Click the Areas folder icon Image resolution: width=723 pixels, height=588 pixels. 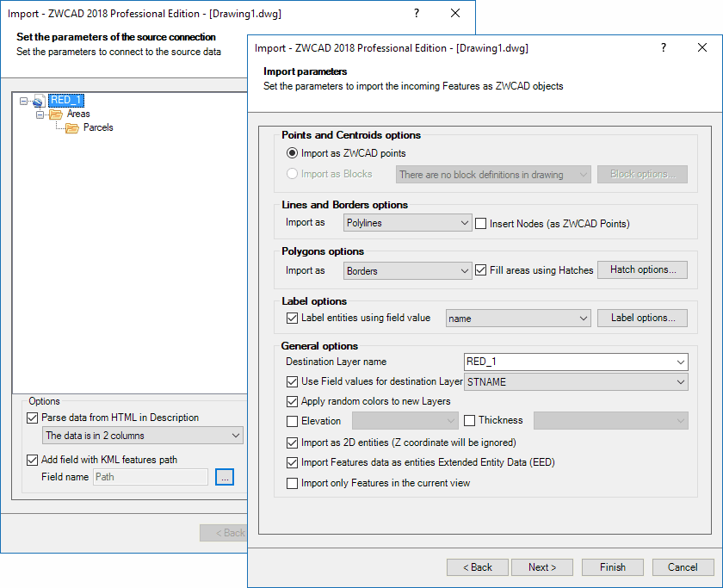click(56, 114)
